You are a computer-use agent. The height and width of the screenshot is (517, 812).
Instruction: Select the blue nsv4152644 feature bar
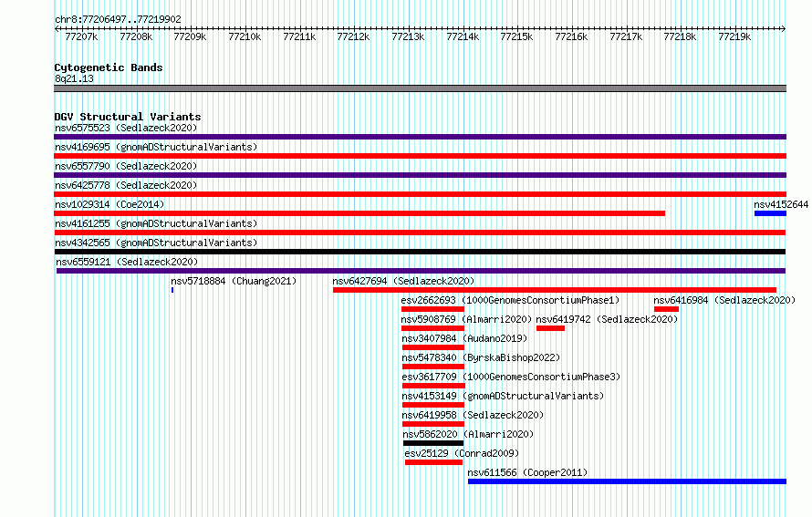(770, 213)
